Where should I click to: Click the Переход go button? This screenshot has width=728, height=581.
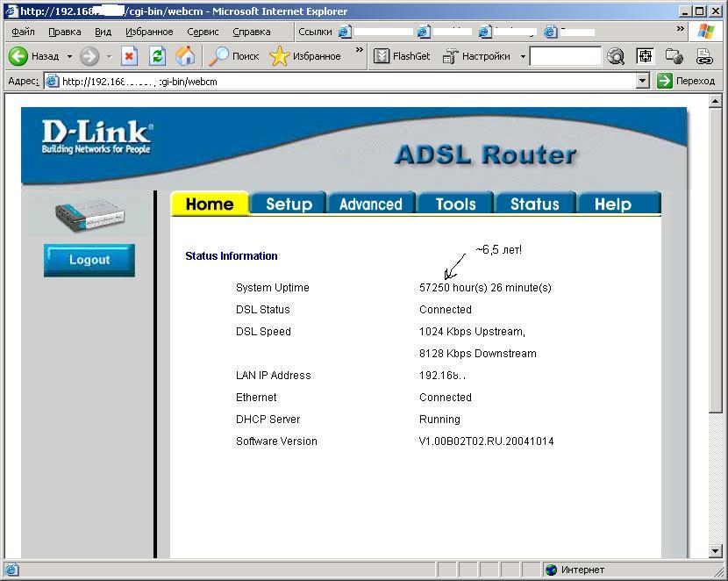686,81
